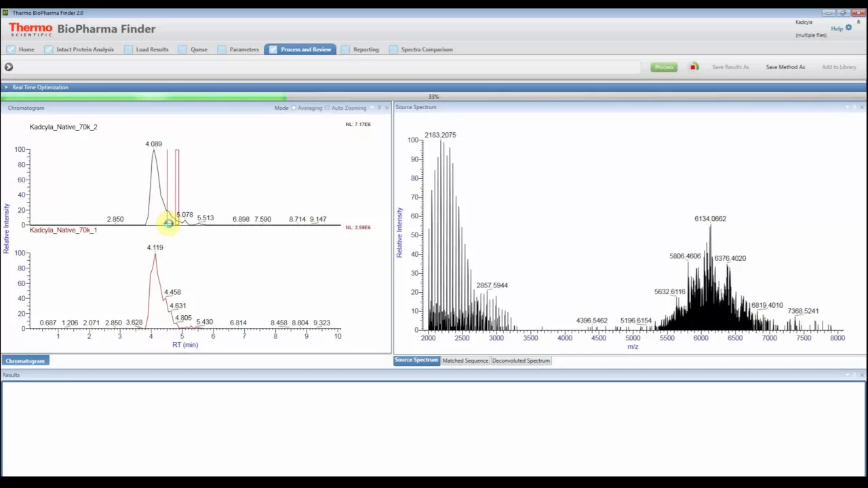
Task: Click the Spectra Comparison tab icon
Action: click(393, 49)
